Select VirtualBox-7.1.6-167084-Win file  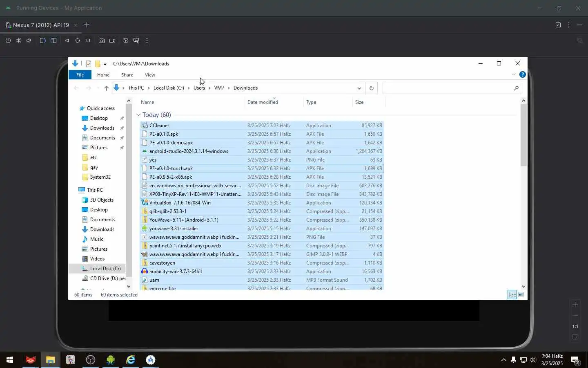coord(262,203)
